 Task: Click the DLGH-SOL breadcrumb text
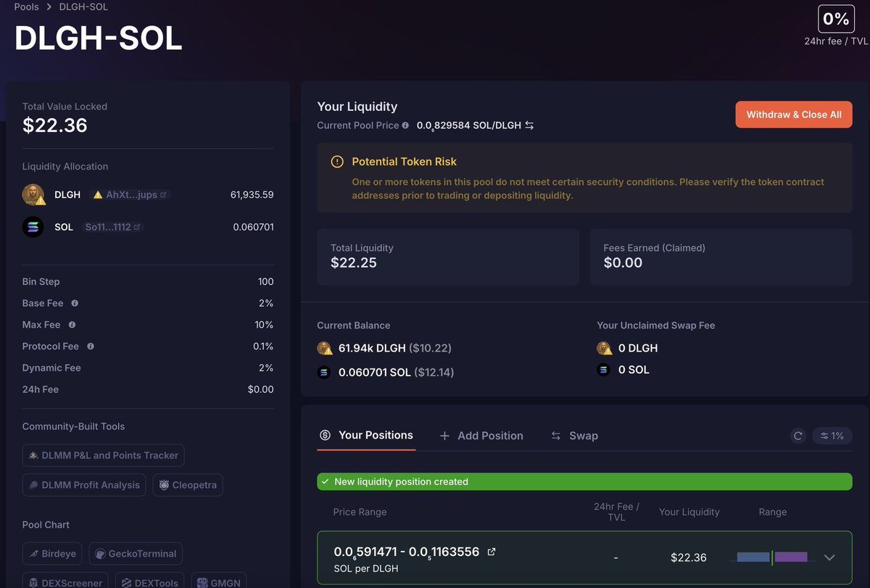pos(83,7)
